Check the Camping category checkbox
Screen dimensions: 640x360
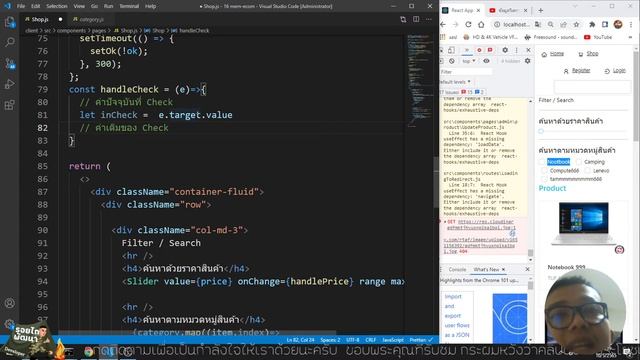579,162
